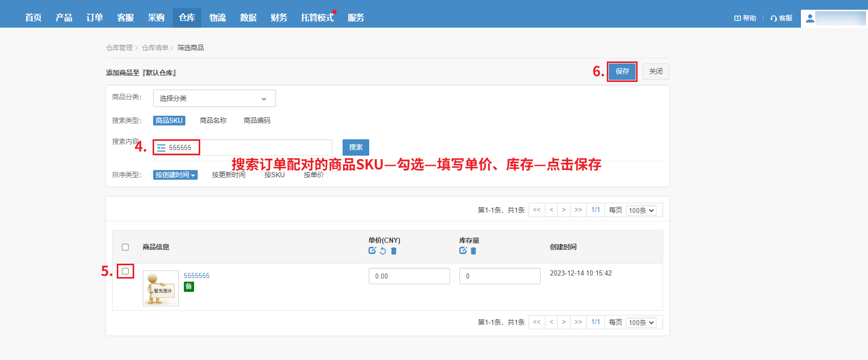
Task: Go to last page via top >> button
Action: pos(578,210)
